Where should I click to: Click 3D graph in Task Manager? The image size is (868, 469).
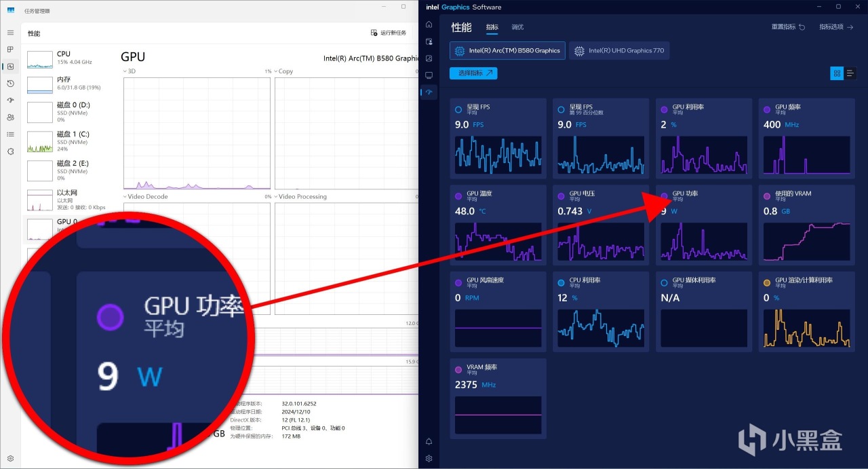(197, 134)
